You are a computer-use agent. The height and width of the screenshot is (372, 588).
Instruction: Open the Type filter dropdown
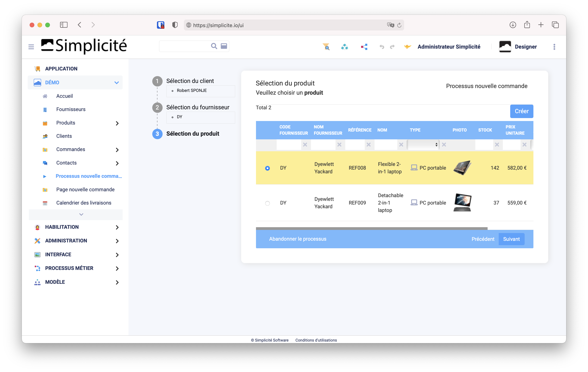click(x=423, y=145)
